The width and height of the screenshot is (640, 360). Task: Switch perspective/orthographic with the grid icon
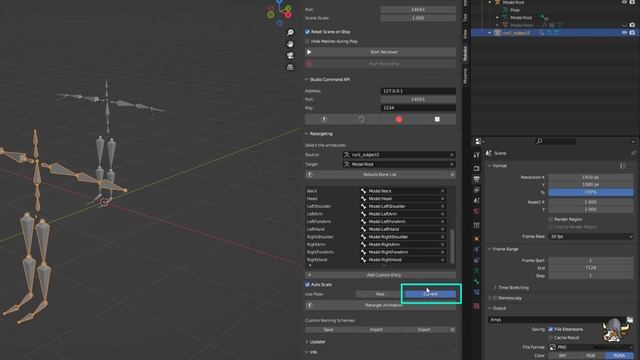pyautogui.click(x=290, y=67)
